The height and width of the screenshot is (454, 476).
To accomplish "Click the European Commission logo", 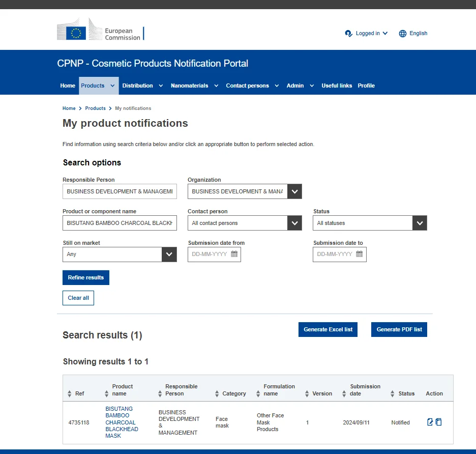I will [x=100, y=30].
